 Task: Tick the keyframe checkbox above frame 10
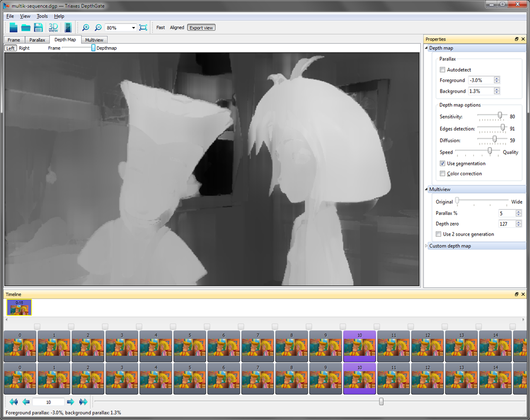[x=376, y=326]
